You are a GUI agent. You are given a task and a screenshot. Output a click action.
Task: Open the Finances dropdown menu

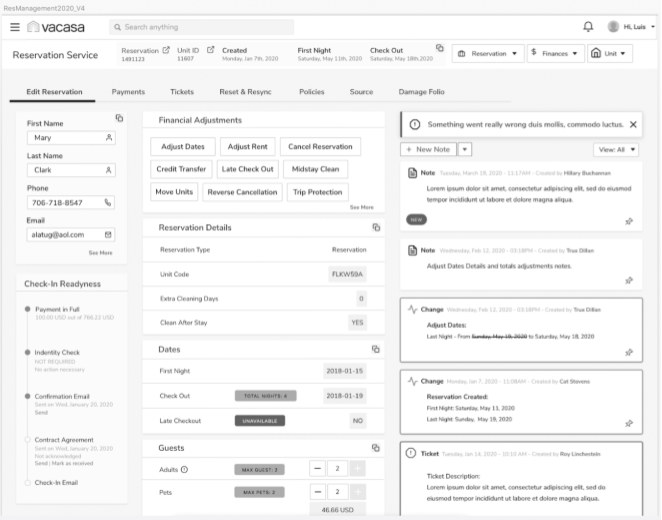pos(556,54)
